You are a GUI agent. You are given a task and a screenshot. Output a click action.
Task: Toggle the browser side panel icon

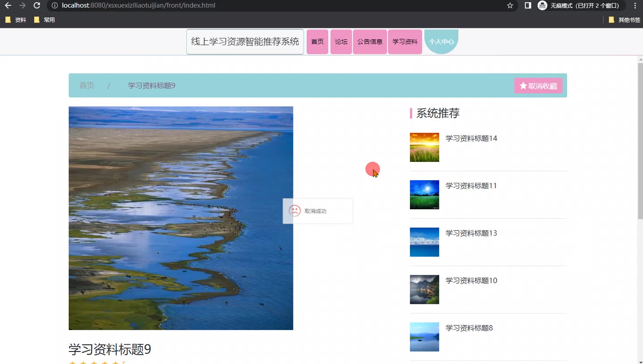point(528,6)
